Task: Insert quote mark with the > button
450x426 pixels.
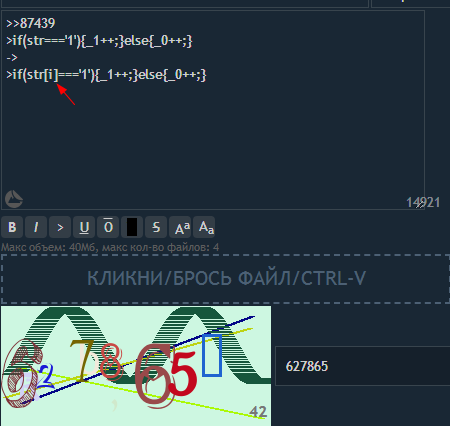Action: (x=60, y=227)
